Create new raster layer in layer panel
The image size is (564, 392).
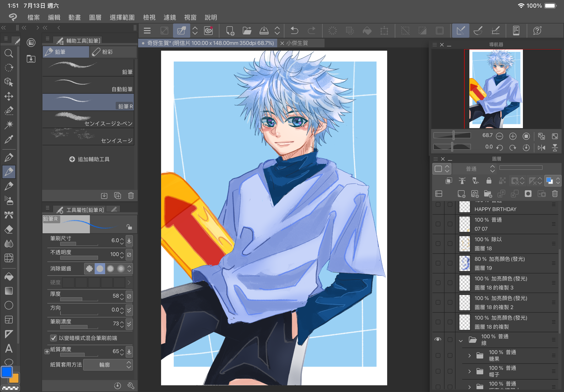click(461, 194)
